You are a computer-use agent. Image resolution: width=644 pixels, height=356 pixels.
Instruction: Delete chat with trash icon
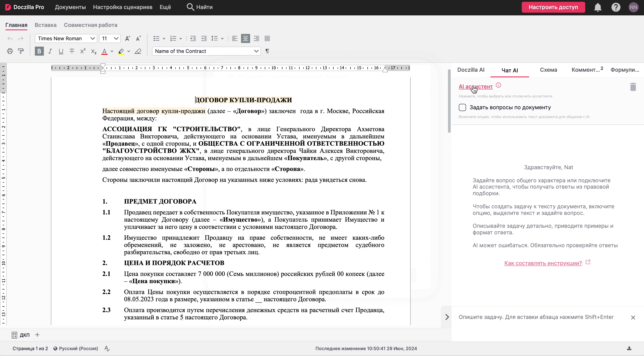[633, 87]
